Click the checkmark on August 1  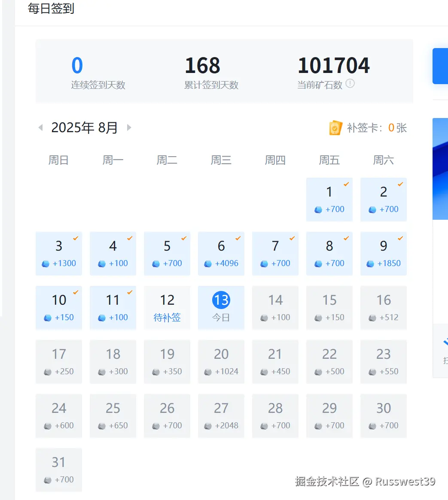click(346, 184)
